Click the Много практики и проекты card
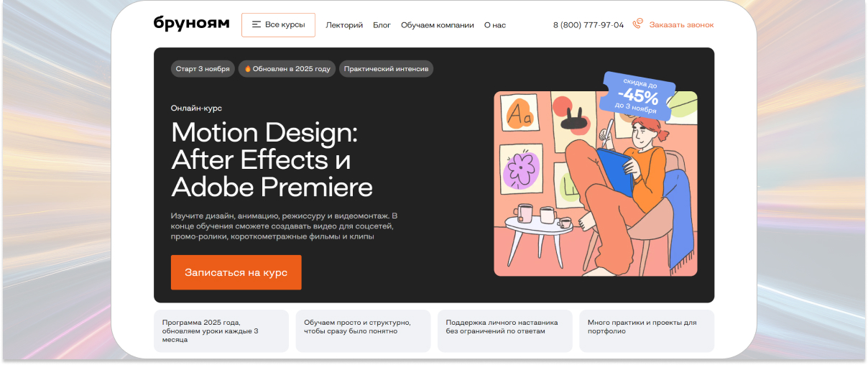This screenshot has width=868, height=365. click(647, 331)
